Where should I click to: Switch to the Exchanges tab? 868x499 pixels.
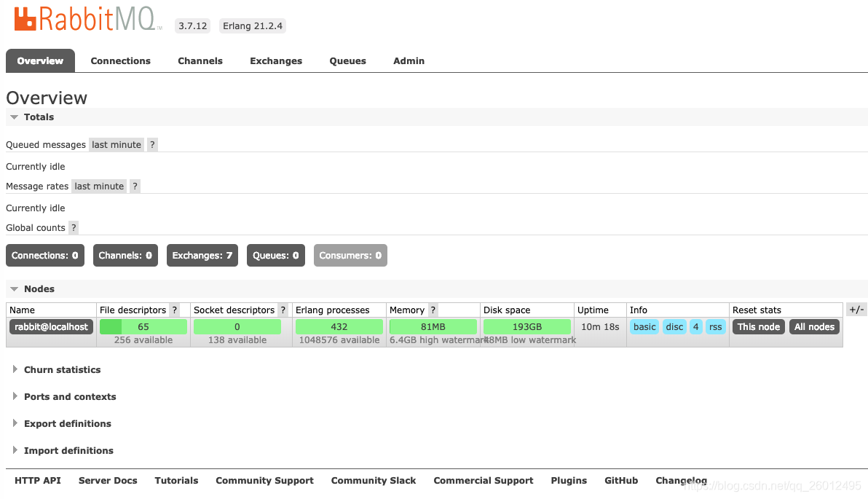(x=276, y=60)
